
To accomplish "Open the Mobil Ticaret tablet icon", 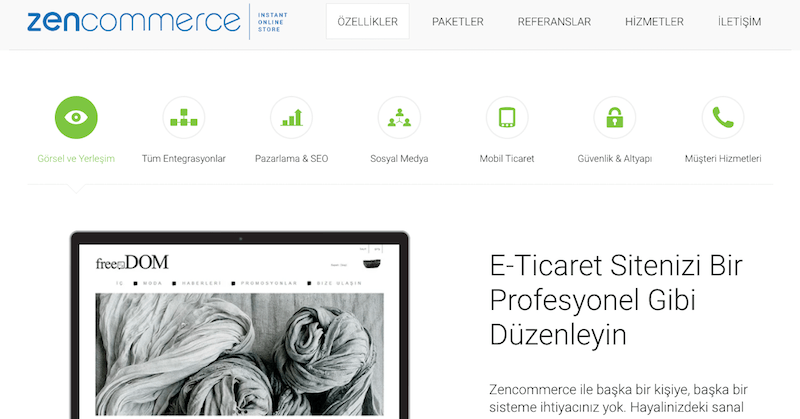I will pyautogui.click(x=507, y=117).
